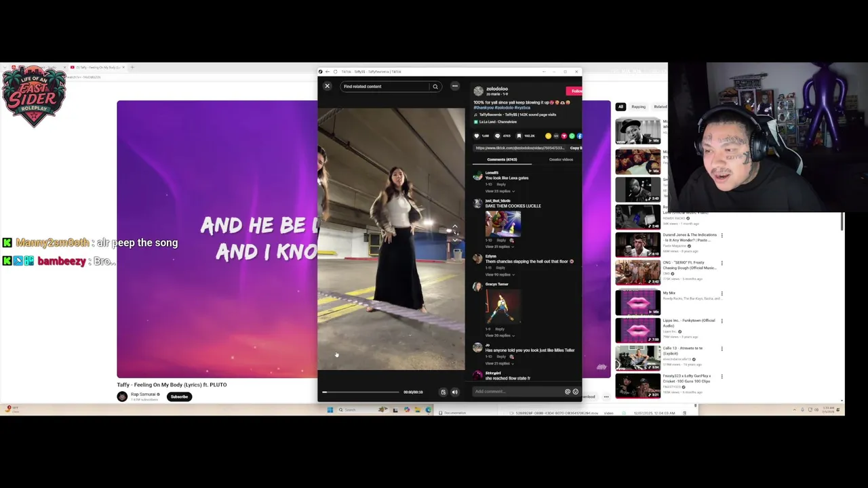Like the TikTok video with heart icon
Screen dimensions: 868x488
[477, 136]
